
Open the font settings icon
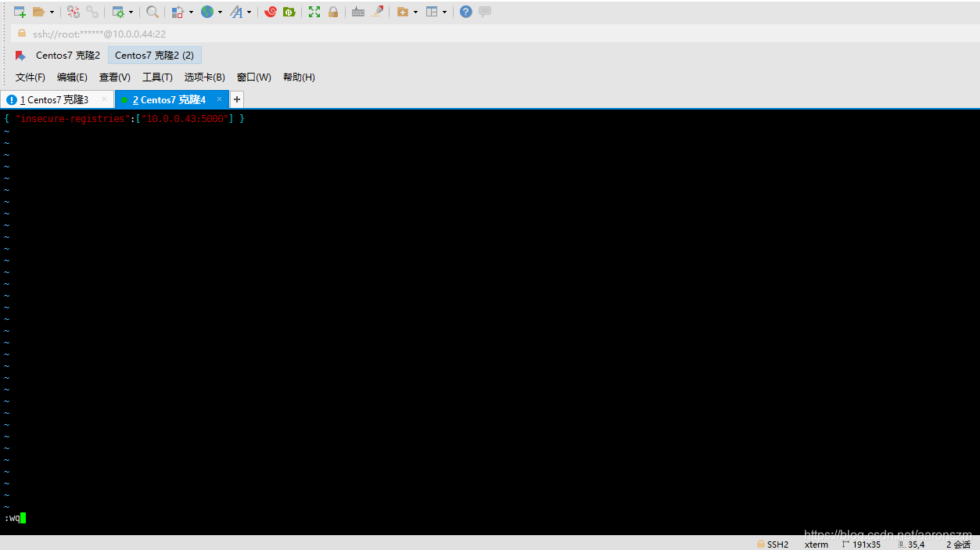coord(236,12)
